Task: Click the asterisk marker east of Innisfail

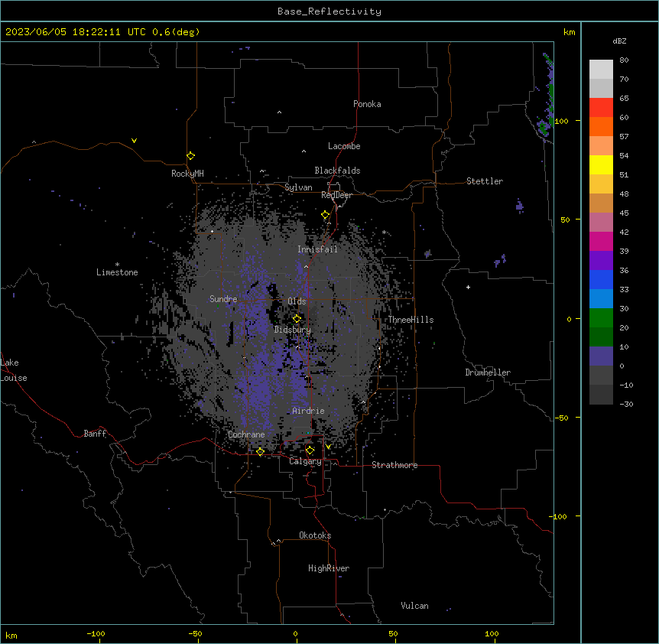Action: coord(384,232)
